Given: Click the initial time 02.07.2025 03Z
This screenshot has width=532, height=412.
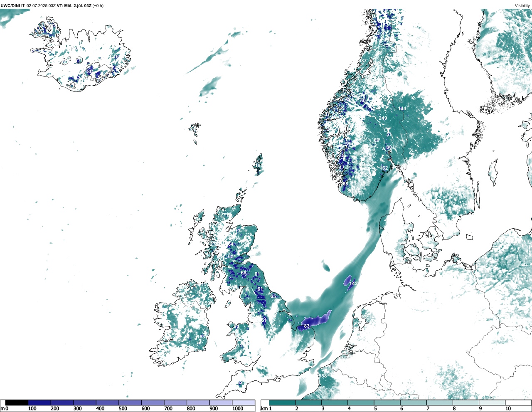Looking at the screenshot, I should (x=41, y=6).
